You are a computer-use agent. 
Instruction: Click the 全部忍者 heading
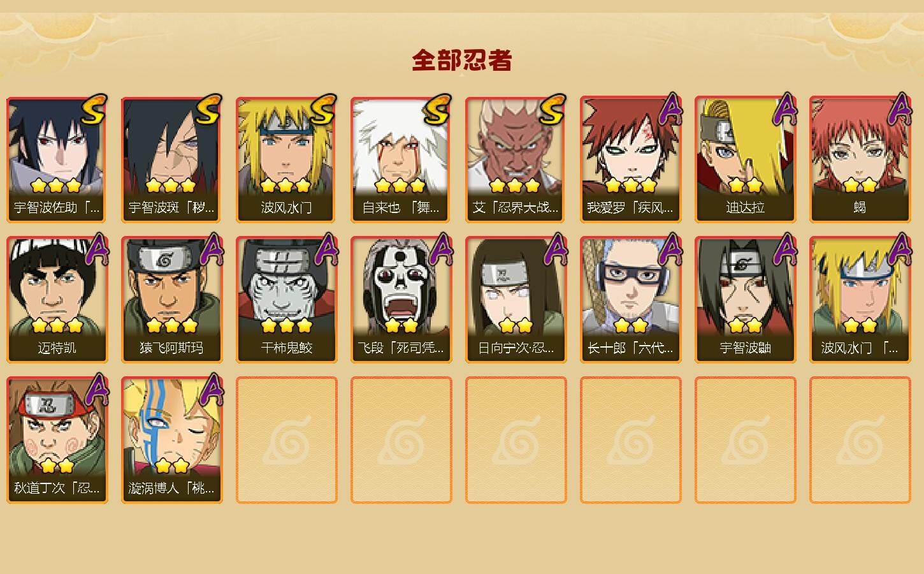[462, 60]
